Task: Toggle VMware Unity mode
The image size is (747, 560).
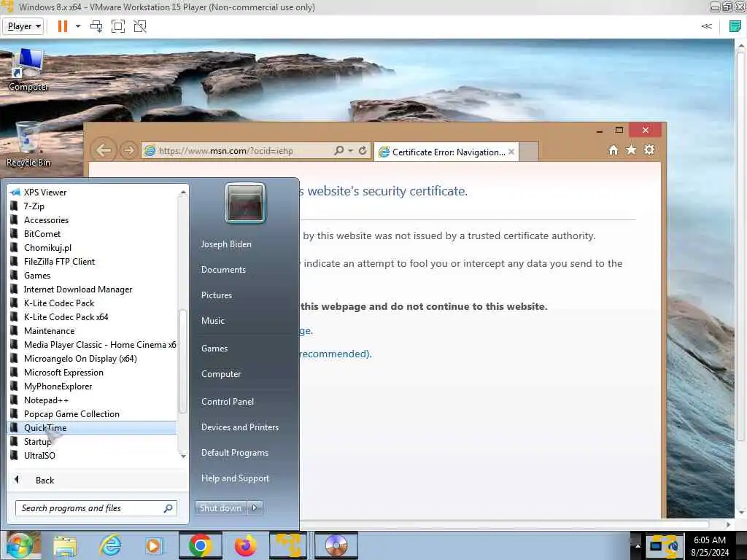Action: coord(140,26)
